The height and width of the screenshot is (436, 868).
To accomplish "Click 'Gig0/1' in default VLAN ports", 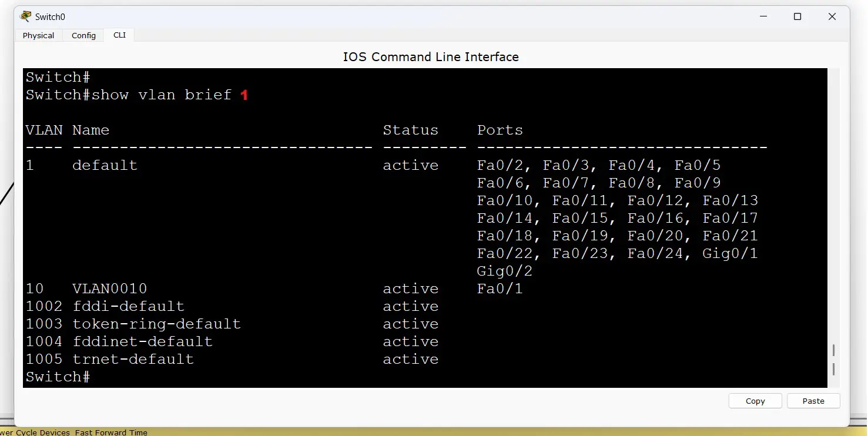I will tap(730, 253).
